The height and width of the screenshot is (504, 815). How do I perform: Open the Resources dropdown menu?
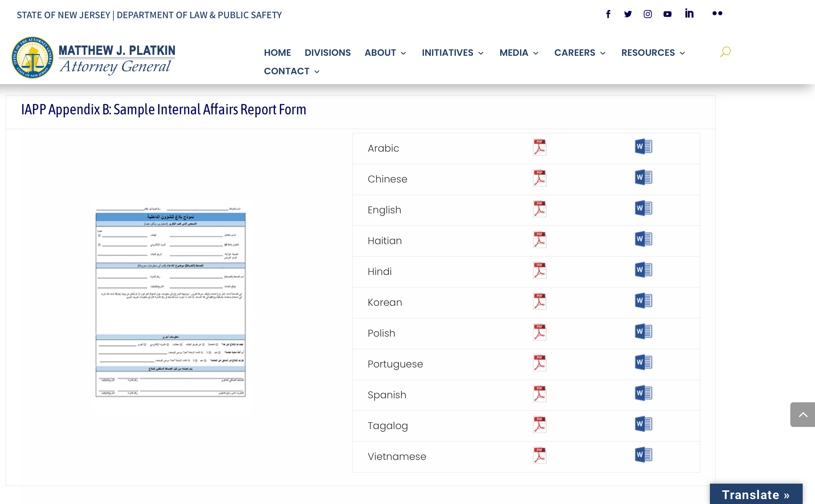click(x=653, y=53)
